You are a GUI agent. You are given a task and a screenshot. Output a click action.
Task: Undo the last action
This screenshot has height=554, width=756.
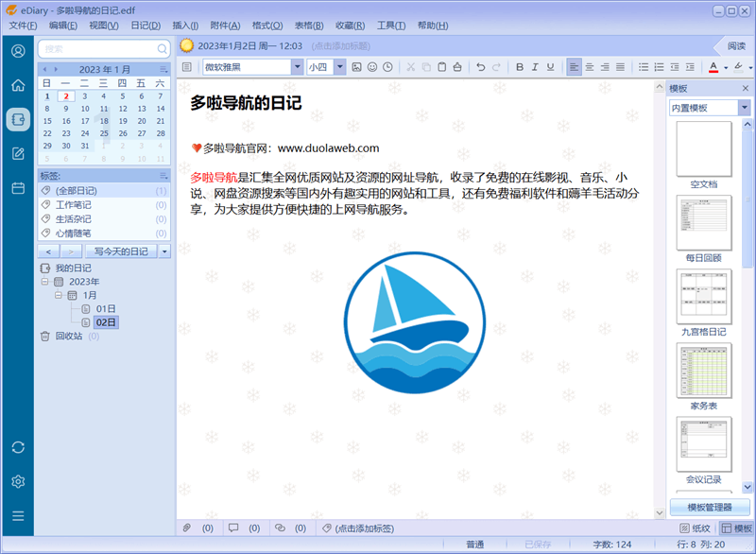point(480,67)
